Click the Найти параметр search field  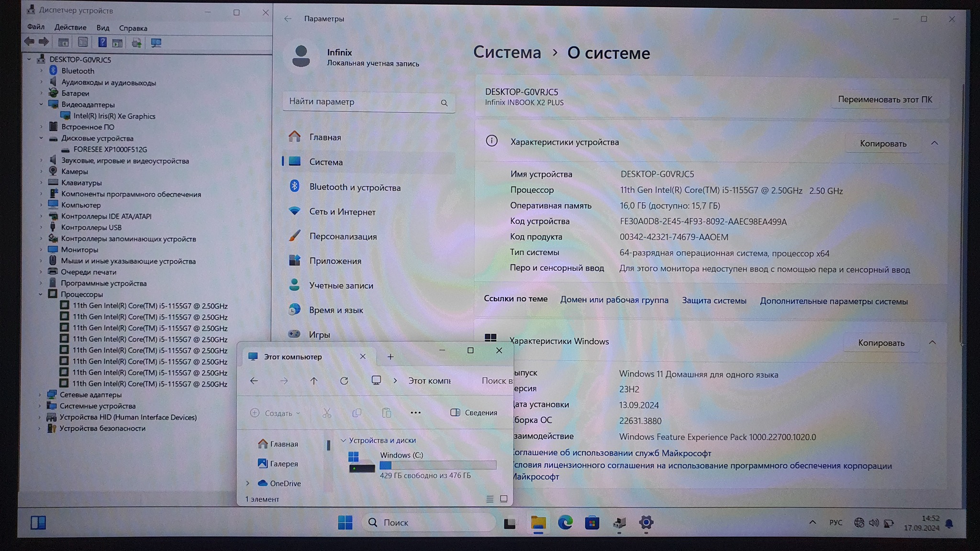click(x=364, y=102)
